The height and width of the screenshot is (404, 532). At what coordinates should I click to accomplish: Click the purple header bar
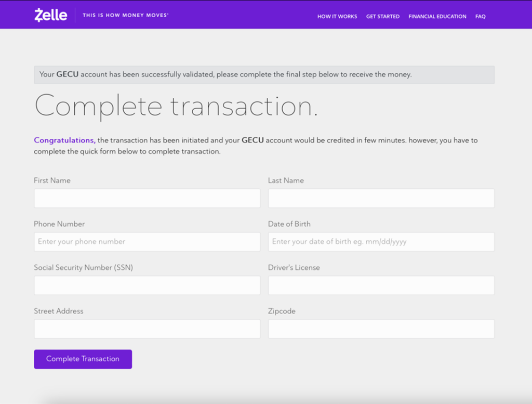[x=234, y=15]
